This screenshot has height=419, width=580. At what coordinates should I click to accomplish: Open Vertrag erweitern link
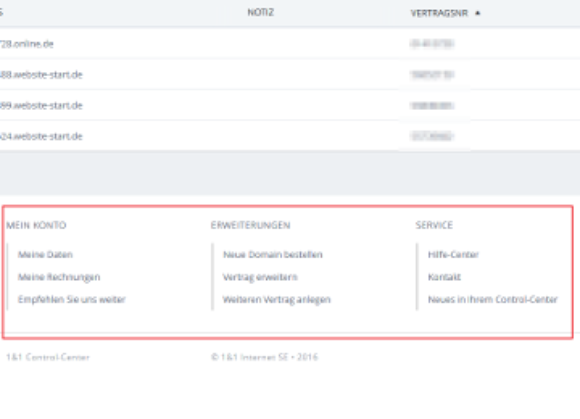click(260, 277)
